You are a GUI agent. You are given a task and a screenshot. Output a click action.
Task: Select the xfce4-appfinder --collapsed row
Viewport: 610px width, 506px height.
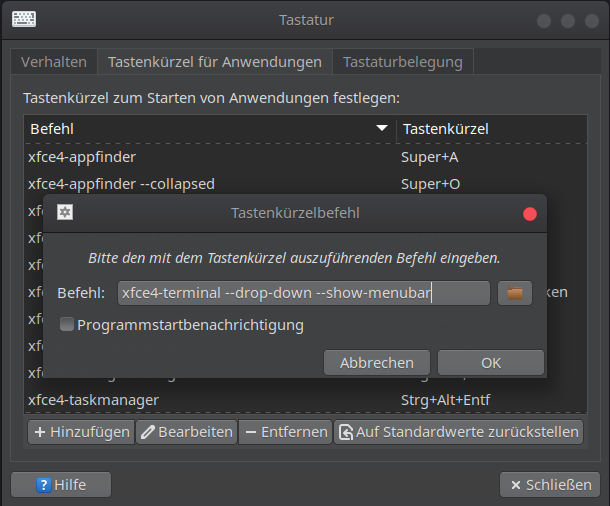[305, 184]
